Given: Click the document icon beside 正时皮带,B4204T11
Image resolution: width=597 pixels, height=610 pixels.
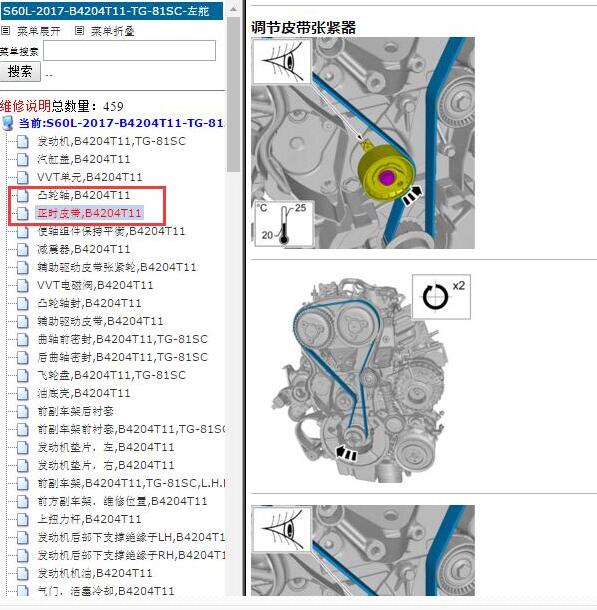Looking at the screenshot, I should (23, 214).
